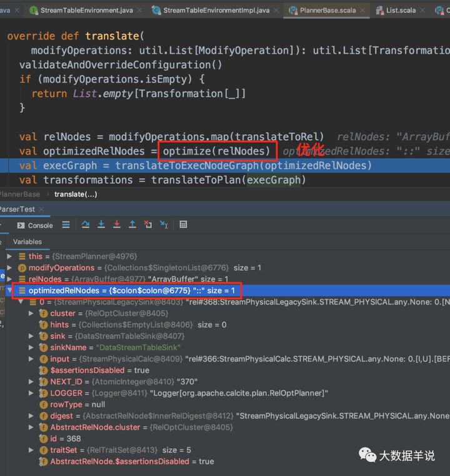450x476 pixels.
Task: Close the PlannerBase.scala tab
Action: [362, 11]
